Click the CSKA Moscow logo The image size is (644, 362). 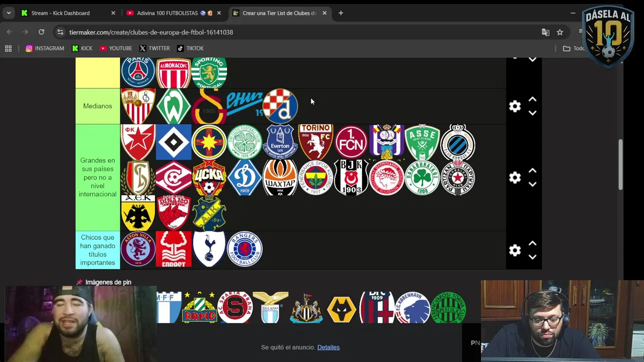click(209, 177)
